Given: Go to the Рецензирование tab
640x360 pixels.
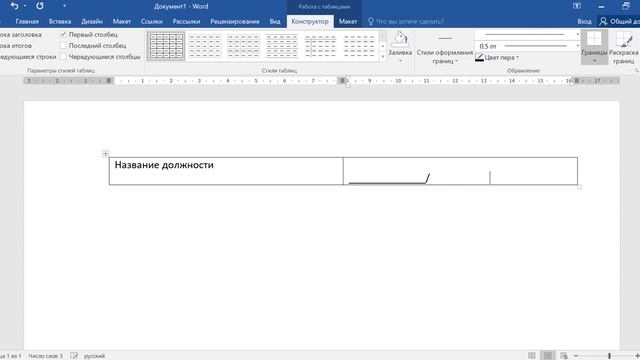Looking at the screenshot, I should coord(235,21).
